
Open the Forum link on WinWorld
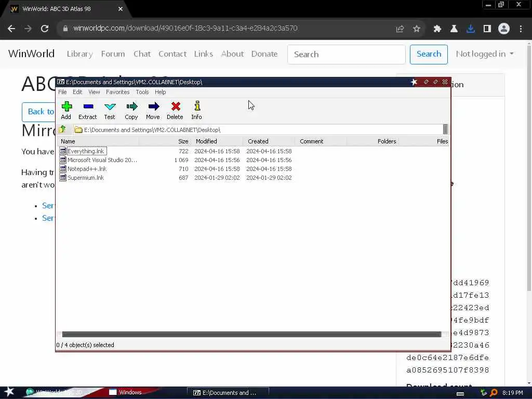113,54
